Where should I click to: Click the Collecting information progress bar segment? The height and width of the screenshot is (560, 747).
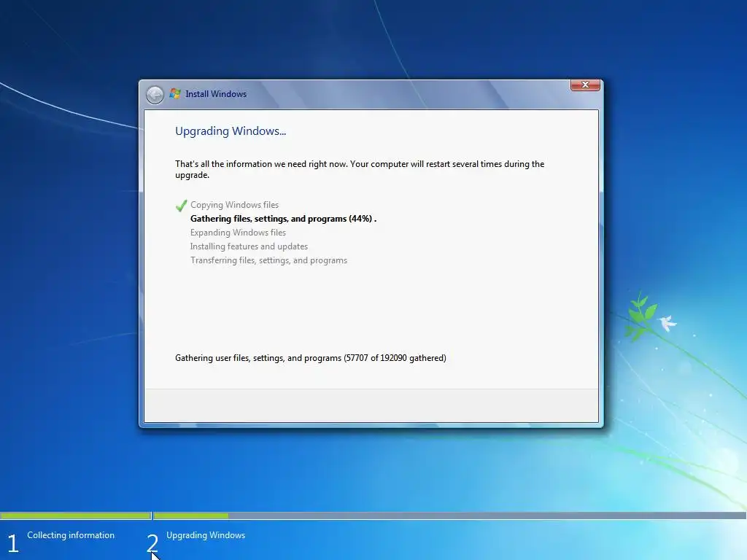pos(76,516)
